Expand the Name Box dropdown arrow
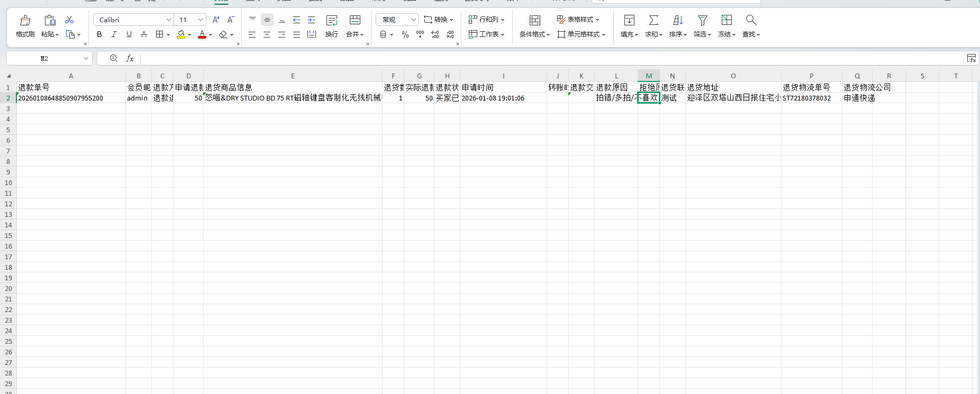The height and width of the screenshot is (394, 980). (86, 58)
